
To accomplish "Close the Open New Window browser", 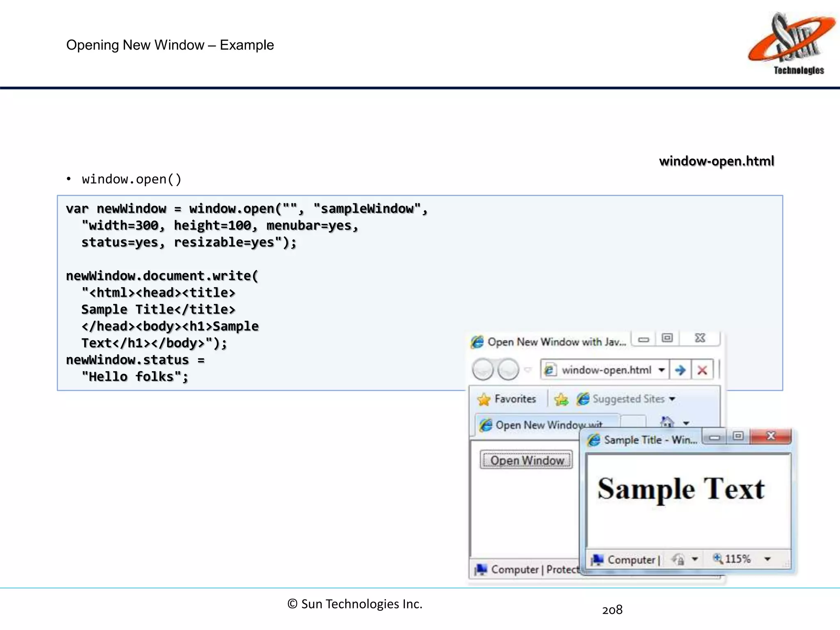I will click(x=700, y=338).
